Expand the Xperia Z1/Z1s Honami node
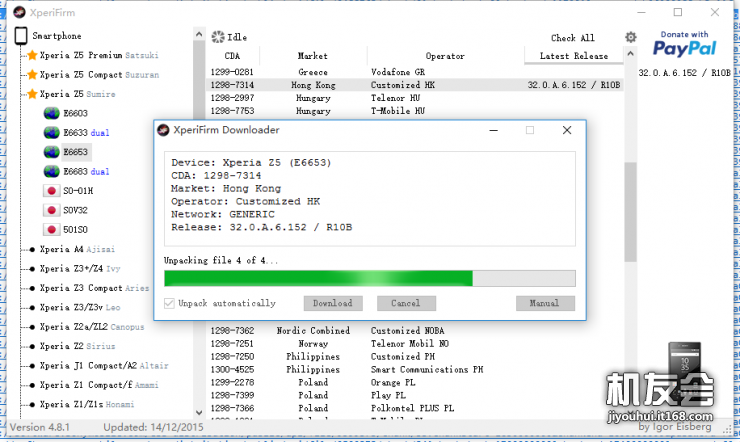 click(x=32, y=404)
